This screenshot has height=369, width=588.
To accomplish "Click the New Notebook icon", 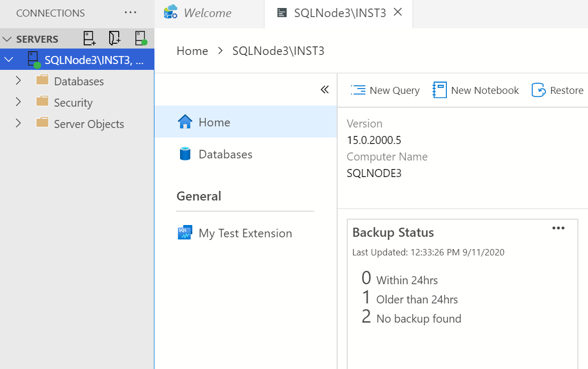I will pos(439,90).
